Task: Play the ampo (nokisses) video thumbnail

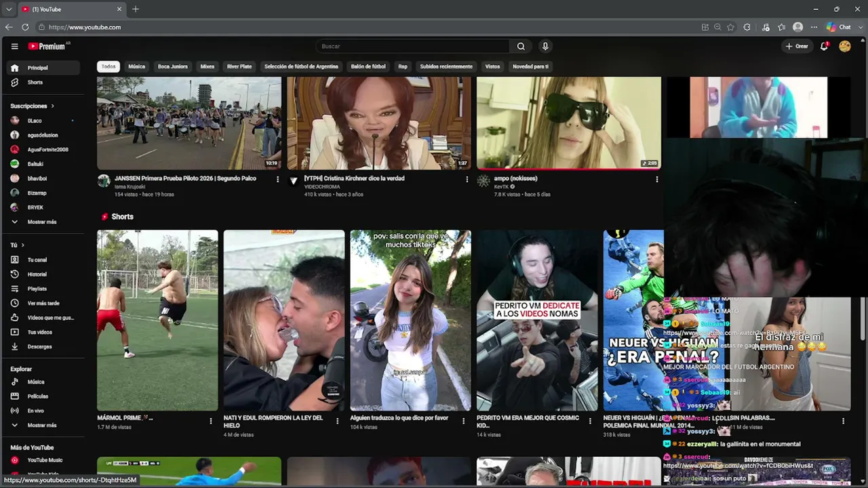Action: pos(569,123)
